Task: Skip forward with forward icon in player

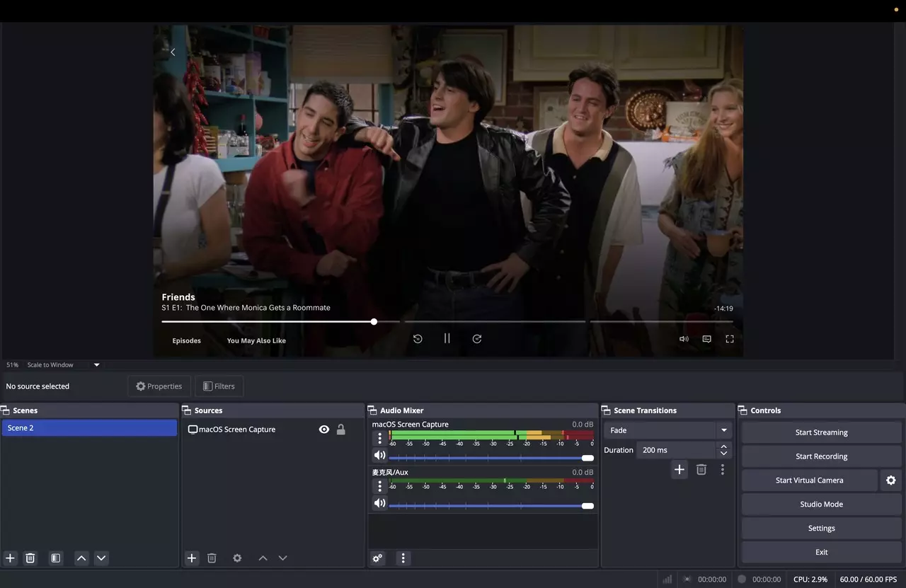Action: click(477, 339)
